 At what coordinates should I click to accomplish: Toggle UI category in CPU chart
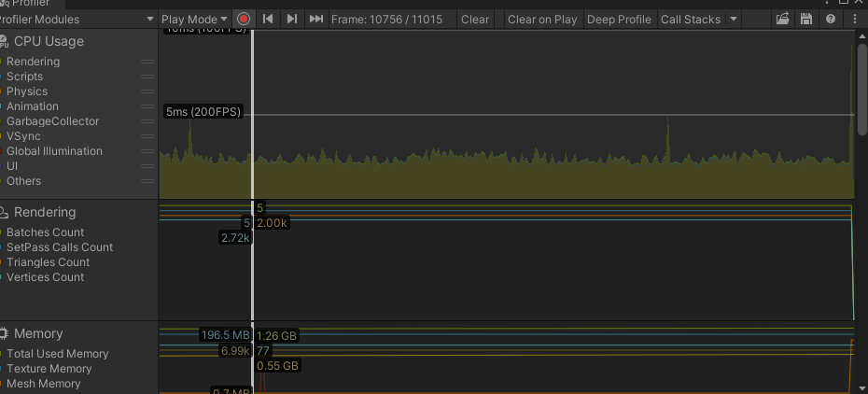[12, 166]
